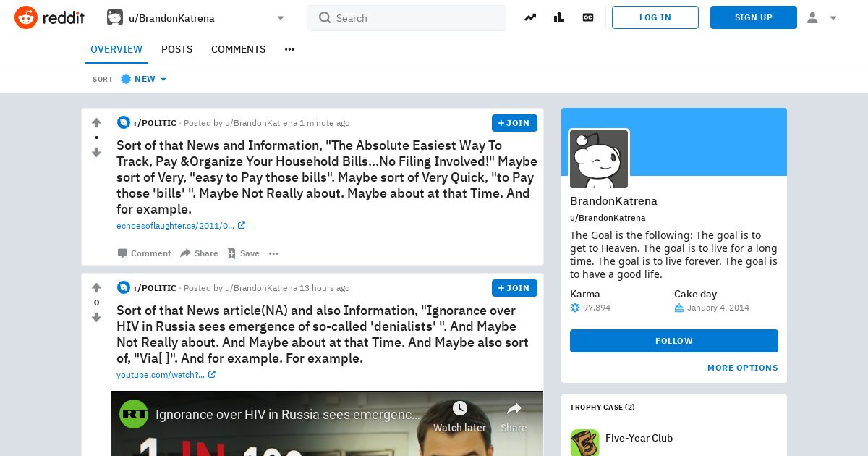Open the Popular trending arrow icon

(530, 17)
